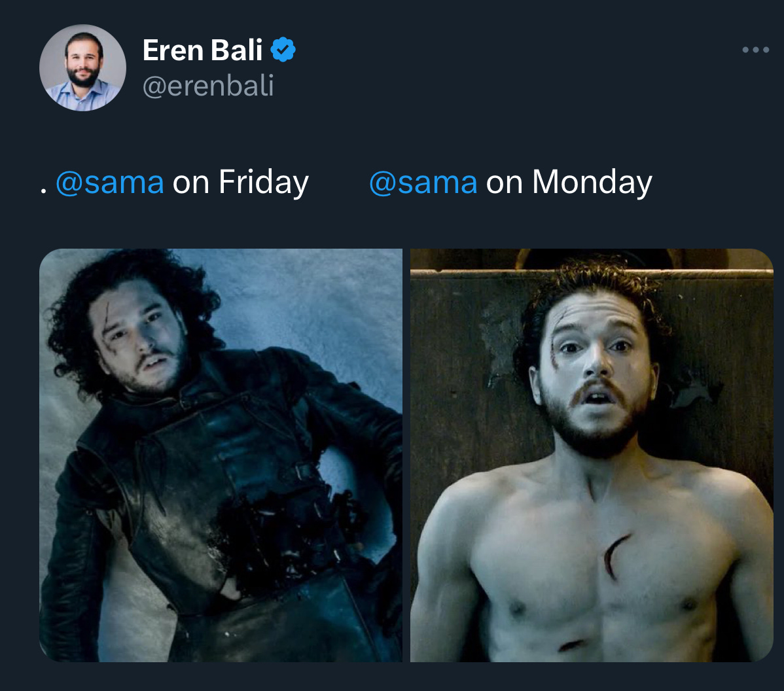Click the 'on Friday' caption text
The height and width of the screenshot is (691, 784).
tap(239, 182)
